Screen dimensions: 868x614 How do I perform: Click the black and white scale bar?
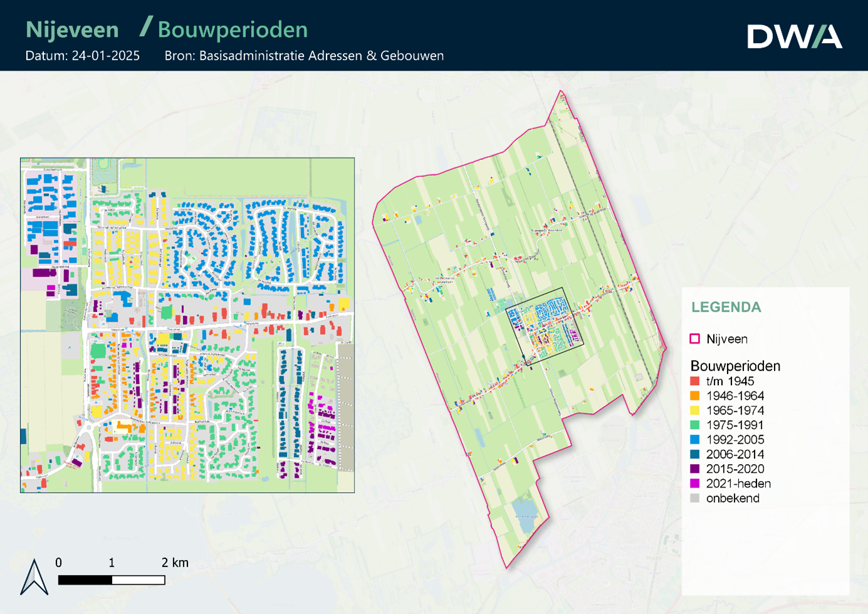(112, 580)
